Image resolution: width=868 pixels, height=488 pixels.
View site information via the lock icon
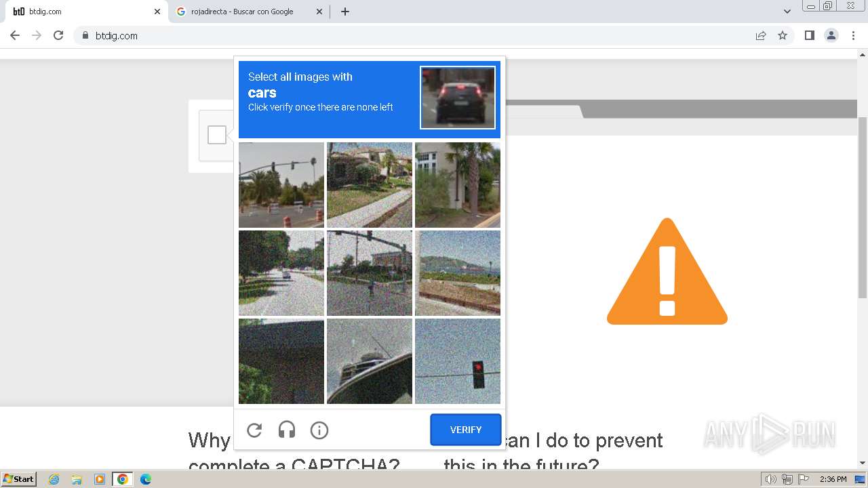85,35
